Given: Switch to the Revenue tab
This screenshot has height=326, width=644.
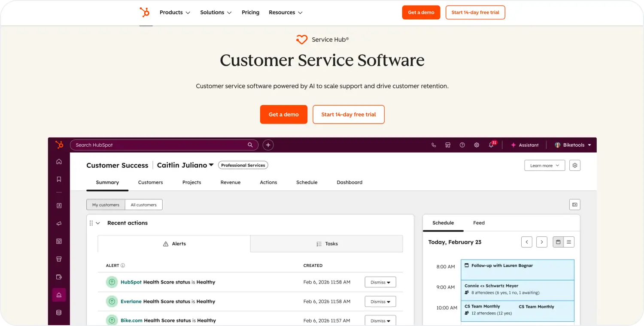Looking at the screenshot, I should click(231, 182).
